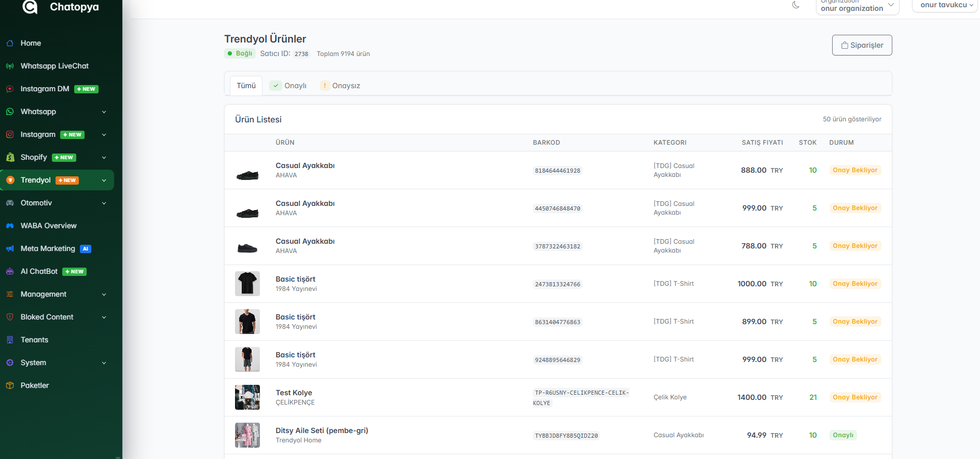Open the organization selector dropdown

point(857,6)
